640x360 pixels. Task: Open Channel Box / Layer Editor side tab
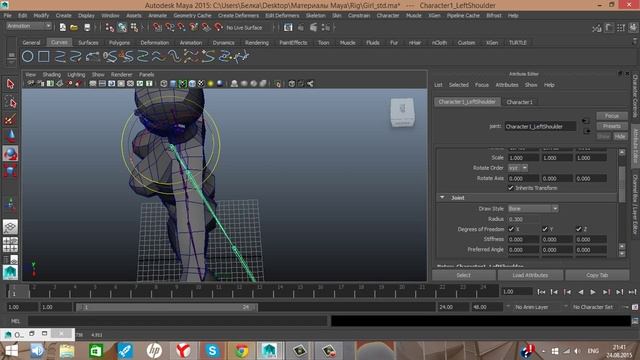(x=635, y=204)
